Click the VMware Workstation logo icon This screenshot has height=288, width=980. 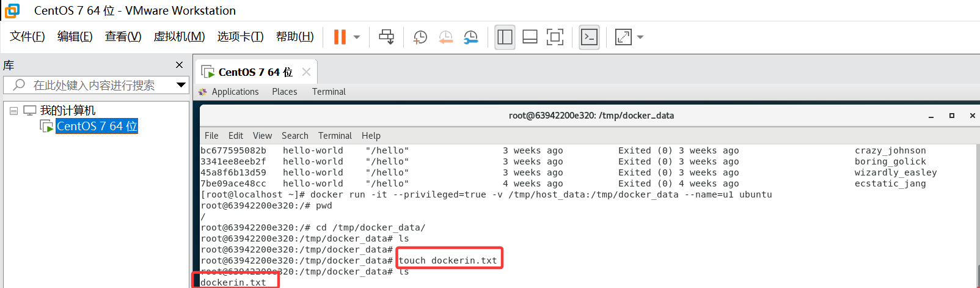point(12,10)
